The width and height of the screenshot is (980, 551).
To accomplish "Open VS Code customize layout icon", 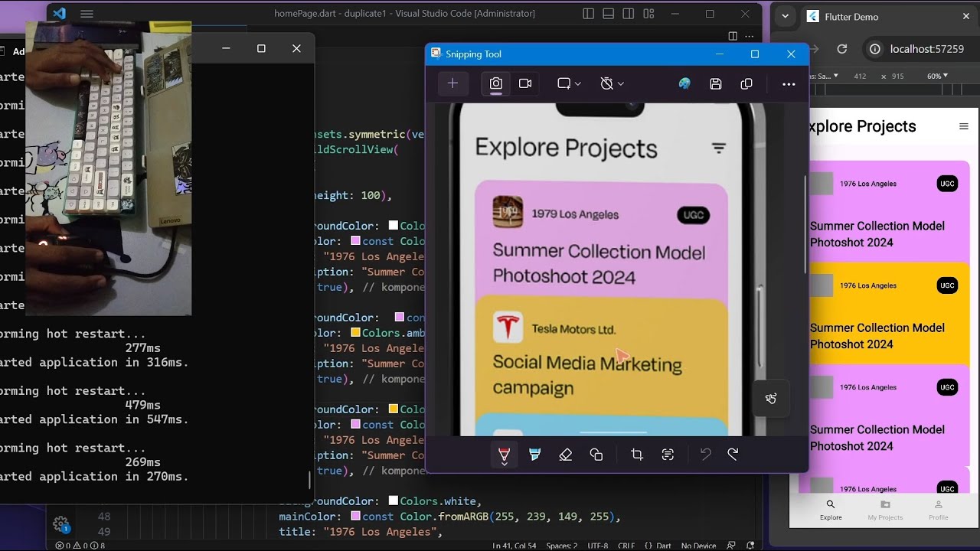I will (x=648, y=14).
